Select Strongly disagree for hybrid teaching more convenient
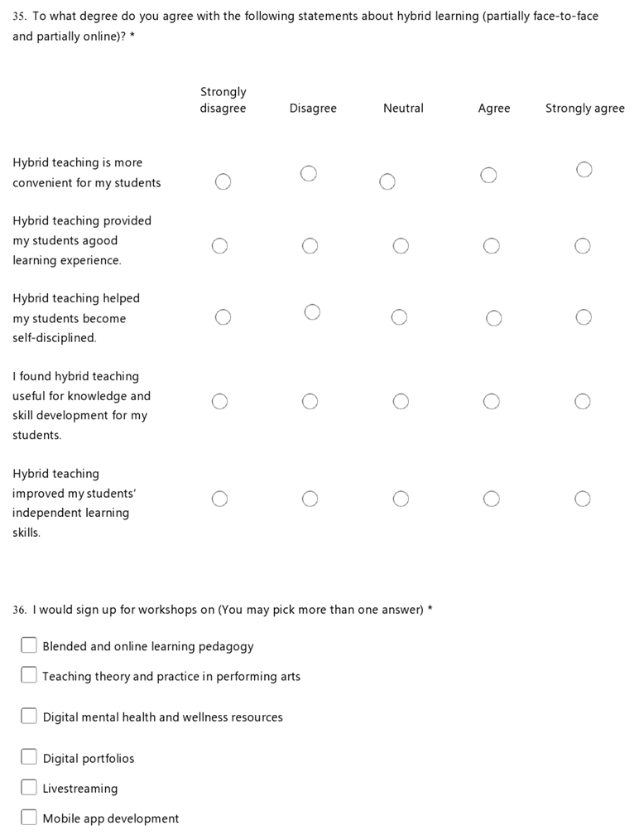The height and width of the screenshot is (840, 644). coord(223,181)
